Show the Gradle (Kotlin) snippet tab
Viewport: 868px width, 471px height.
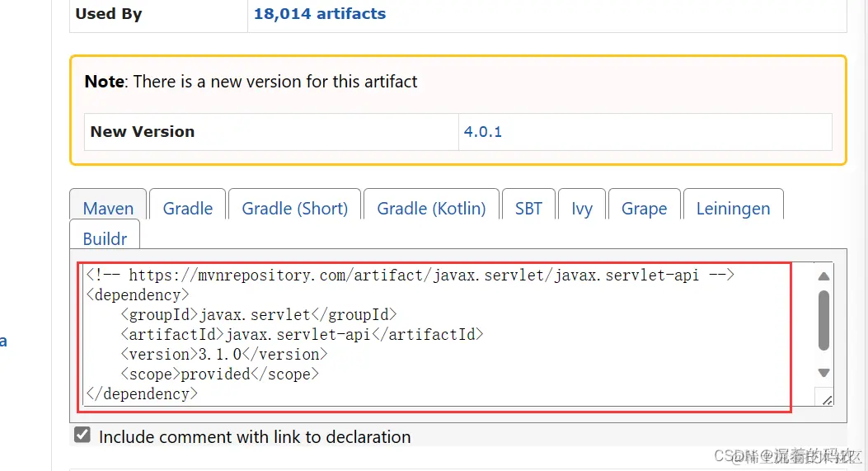[x=431, y=208]
